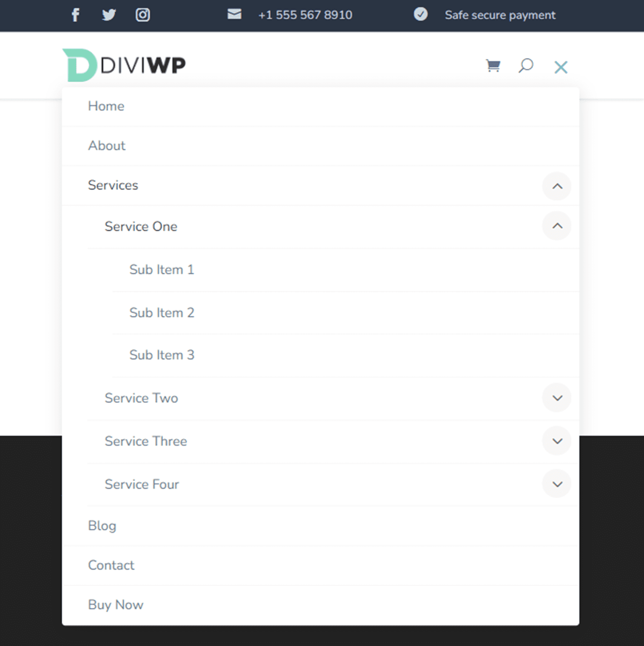The width and height of the screenshot is (644, 646).
Task: Collapse the Services submenu
Action: (557, 186)
